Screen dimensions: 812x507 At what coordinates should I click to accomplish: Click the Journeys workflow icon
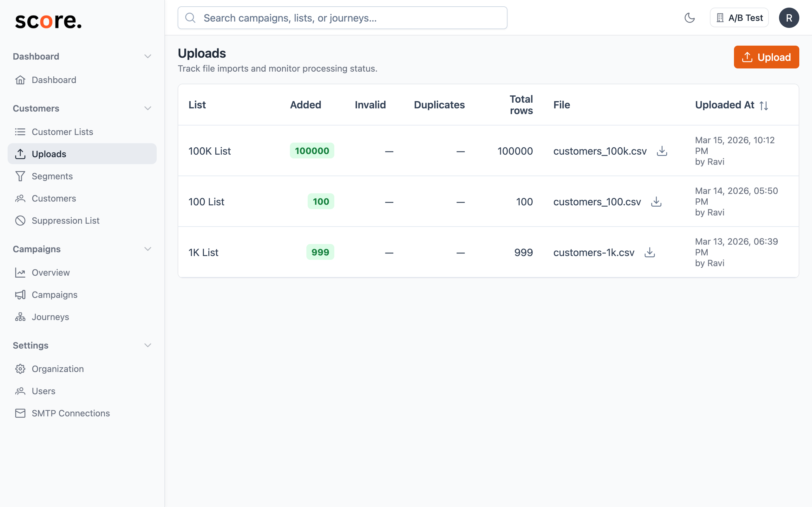tap(20, 317)
